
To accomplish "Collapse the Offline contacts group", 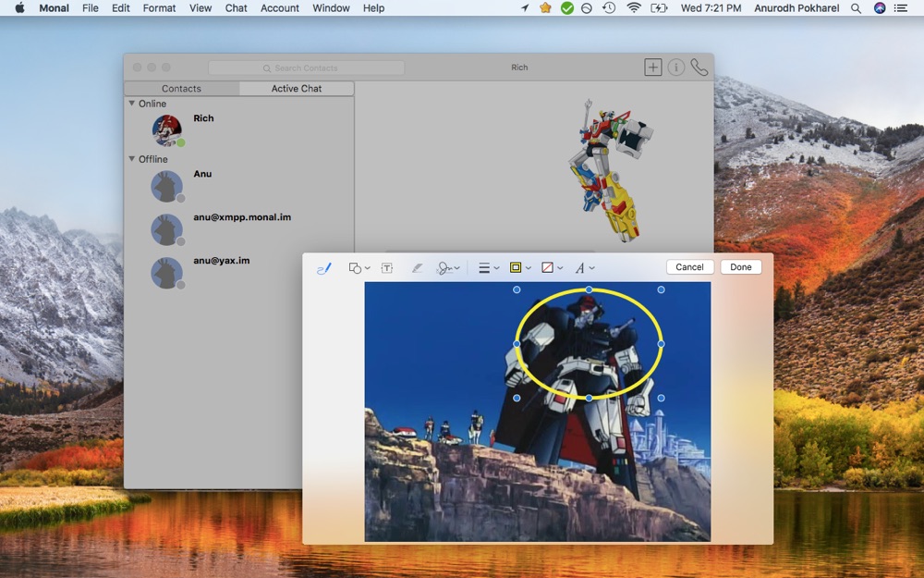I will [x=132, y=159].
